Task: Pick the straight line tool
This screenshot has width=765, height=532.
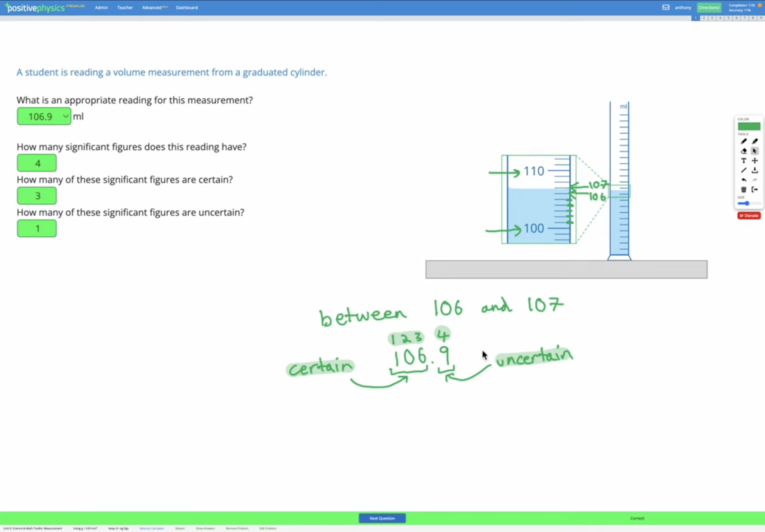Action: (x=743, y=170)
